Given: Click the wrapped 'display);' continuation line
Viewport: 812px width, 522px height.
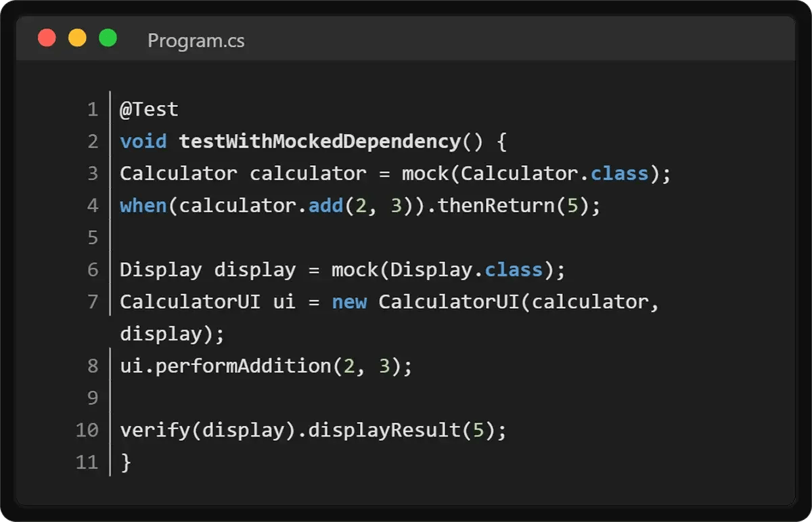Looking at the screenshot, I should [172, 334].
